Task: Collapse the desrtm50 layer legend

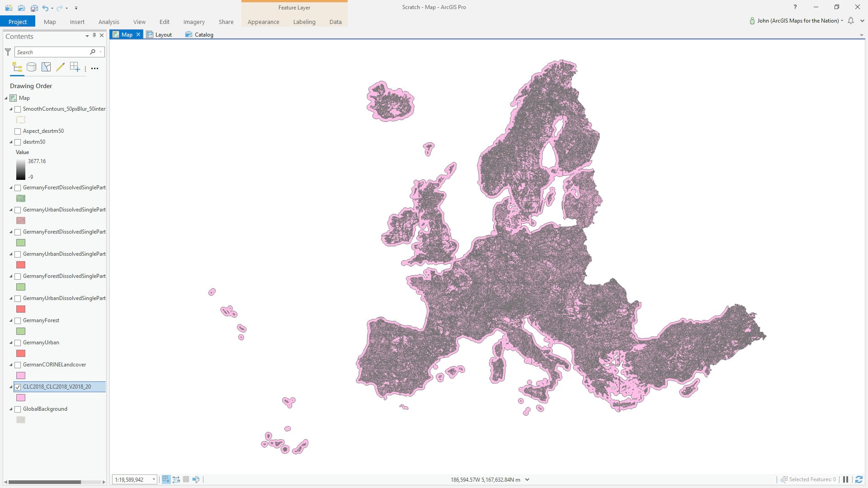Action: pyautogui.click(x=11, y=142)
